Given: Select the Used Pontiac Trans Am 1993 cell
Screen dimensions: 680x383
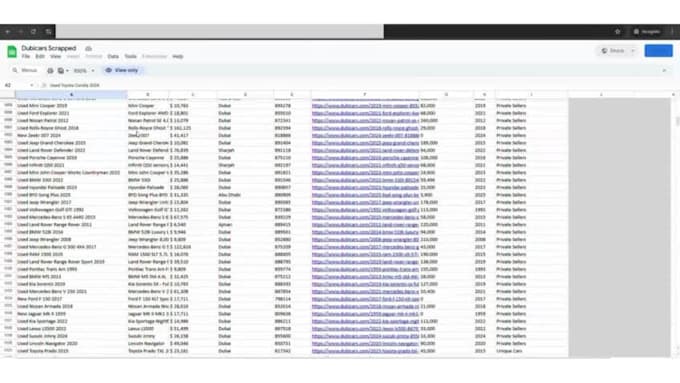Looking at the screenshot, I should (x=71, y=269).
